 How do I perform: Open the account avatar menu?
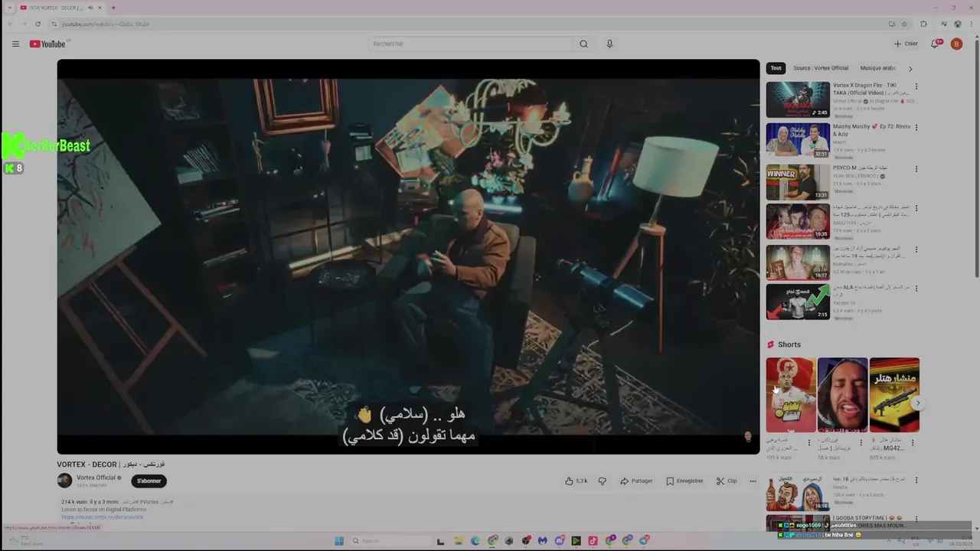click(956, 44)
